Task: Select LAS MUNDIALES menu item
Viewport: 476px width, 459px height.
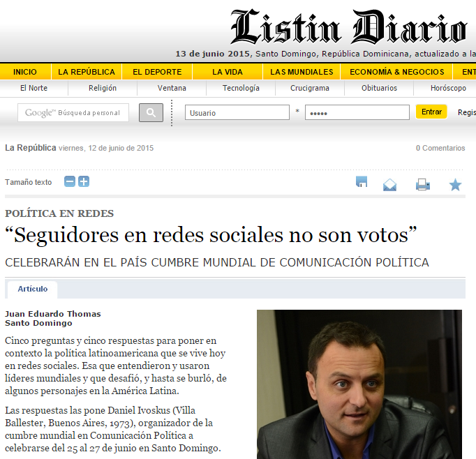Action: pyautogui.click(x=302, y=72)
